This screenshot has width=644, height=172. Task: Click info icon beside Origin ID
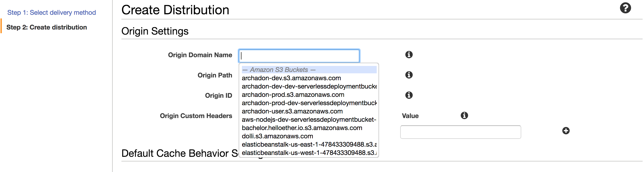point(409,95)
